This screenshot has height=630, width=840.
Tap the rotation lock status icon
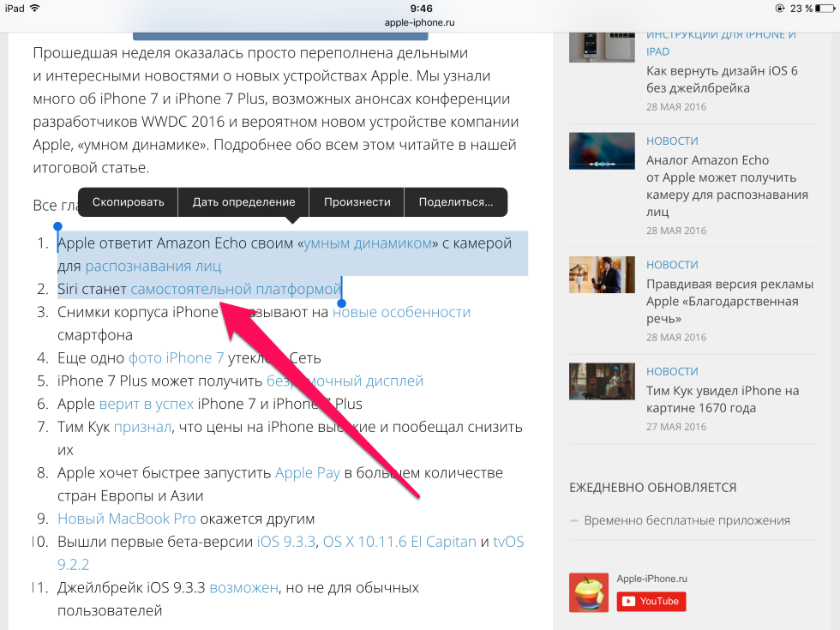pos(780,8)
